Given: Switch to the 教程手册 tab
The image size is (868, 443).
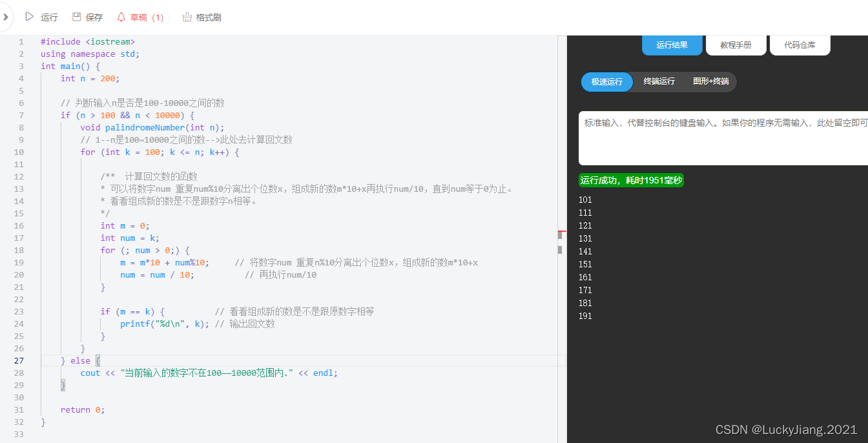Looking at the screenshot, I should pos(736,45).
